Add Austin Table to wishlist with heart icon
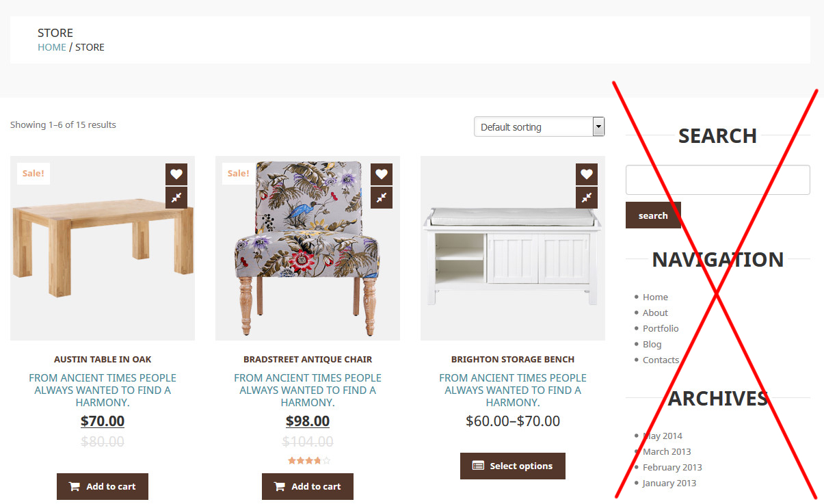Viewport: 824px width, 504px height. click(x=176, y=174)
